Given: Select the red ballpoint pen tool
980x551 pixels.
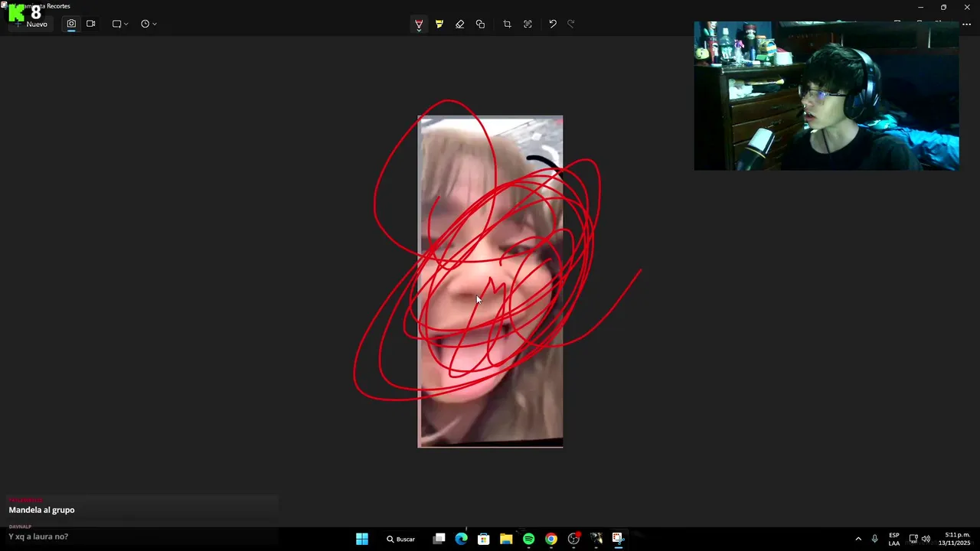Looking at the screenshot, I should 419,24.
